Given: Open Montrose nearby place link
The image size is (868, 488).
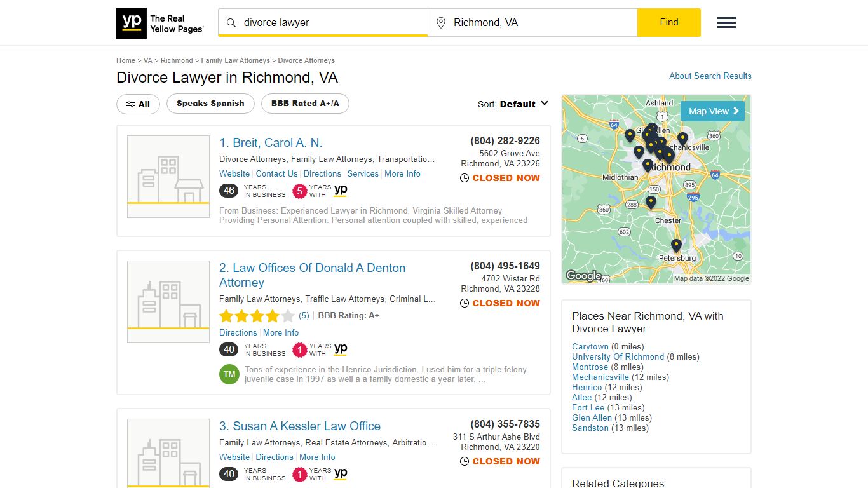Looking at the screenshot, I should point(590,367).
